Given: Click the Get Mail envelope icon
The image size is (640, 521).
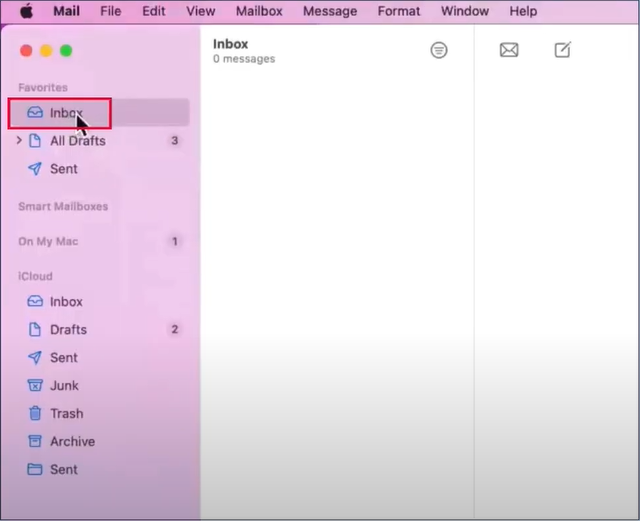Looking at the screenshot, I should 509,50.
